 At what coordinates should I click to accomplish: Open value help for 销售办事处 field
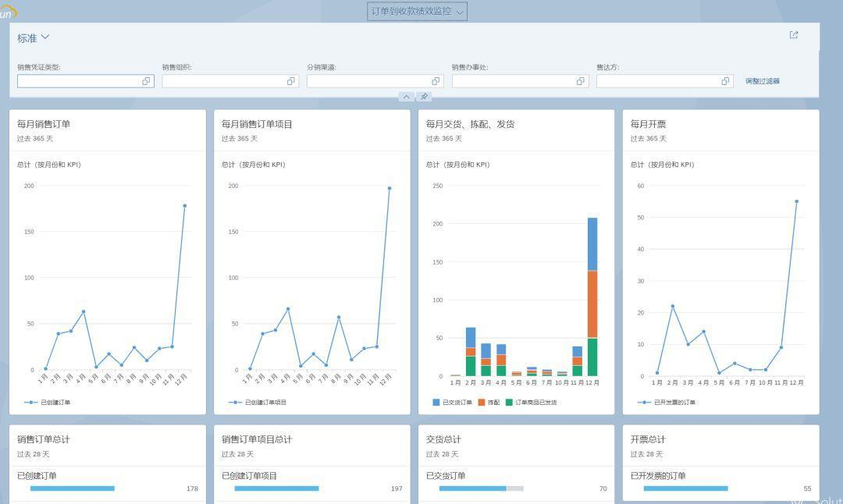click(581, 81)
